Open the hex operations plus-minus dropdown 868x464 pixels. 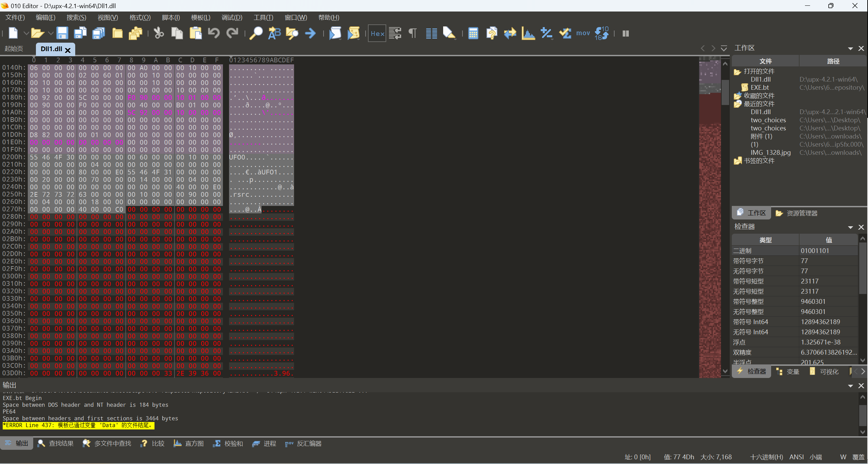click(x=552, y=39)
